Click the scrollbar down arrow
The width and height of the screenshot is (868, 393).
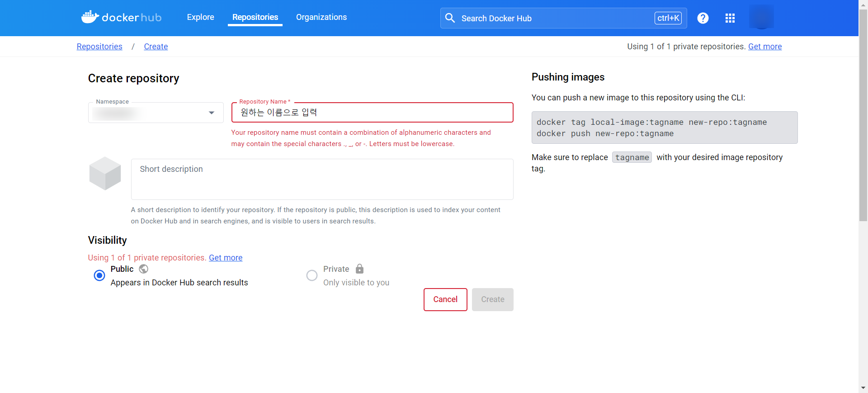(863, 388)
